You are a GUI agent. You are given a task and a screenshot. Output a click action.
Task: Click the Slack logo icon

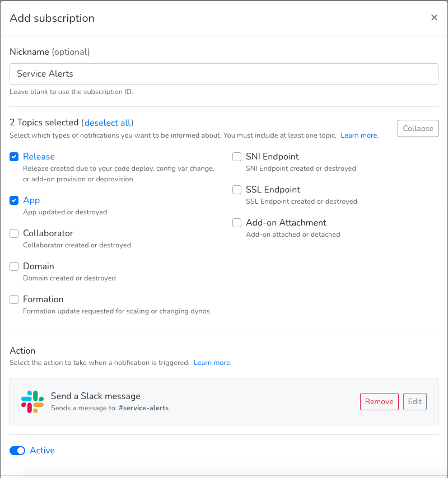click(x=32, y=401)
